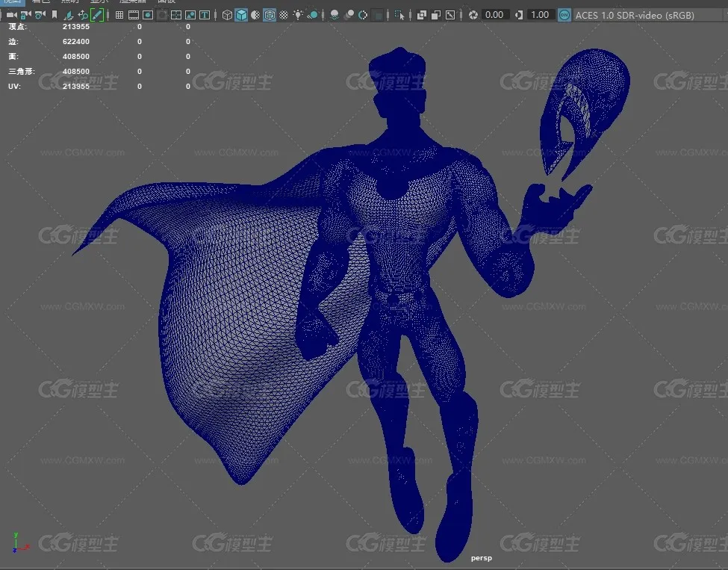Click X-Ray Active Components icon
This screenshot has height=570, width=728.
(x=436, y=15)
